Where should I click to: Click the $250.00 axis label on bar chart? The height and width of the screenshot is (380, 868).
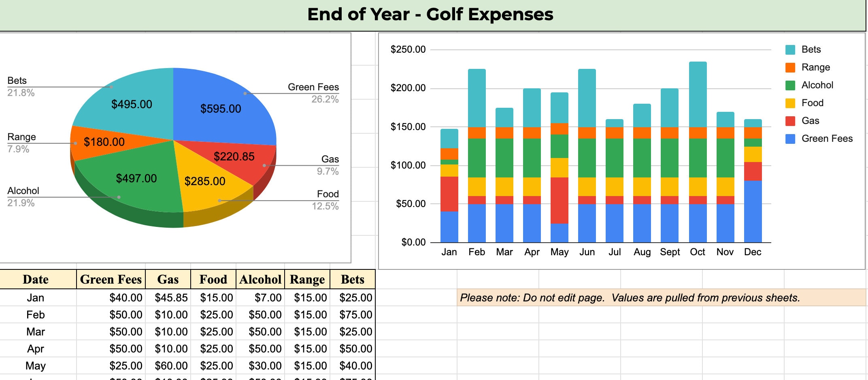(x=407, y=49)
